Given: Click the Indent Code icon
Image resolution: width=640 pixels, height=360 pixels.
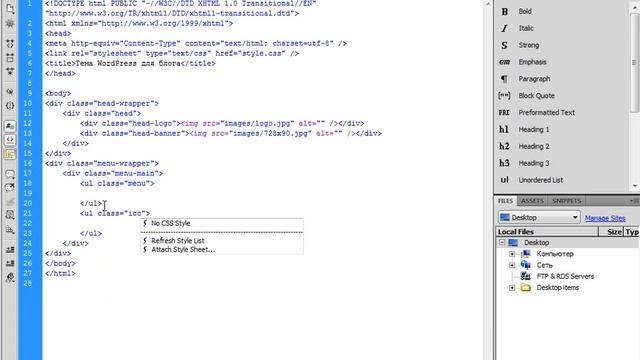Looking at the screenshot, I should tap(10, 249).
